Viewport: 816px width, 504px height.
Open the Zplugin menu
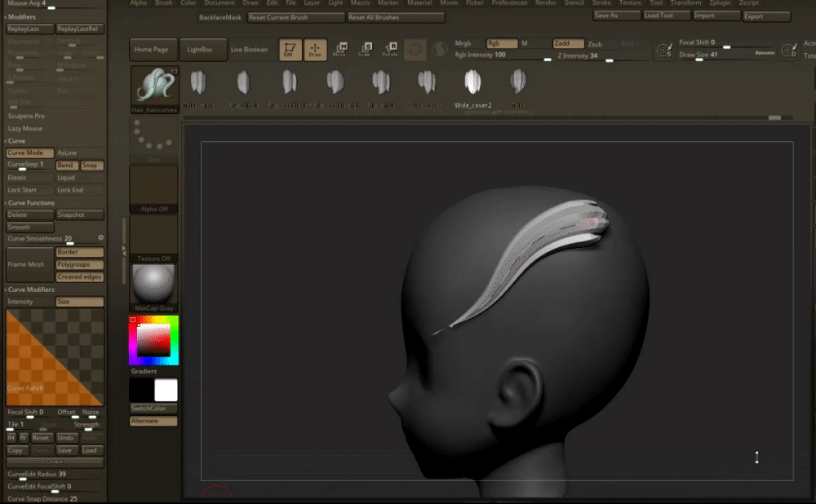tap(720, 3)
